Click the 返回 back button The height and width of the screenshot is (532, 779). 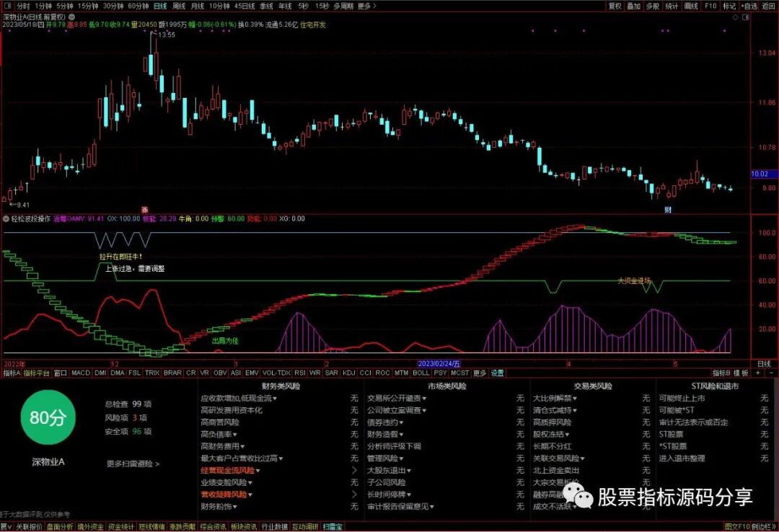coord(767,6)
